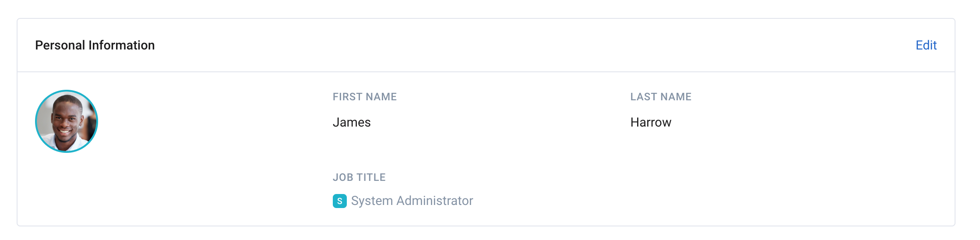Screen dimensions: 980x240
Task: Select the System Administrator job title text
Action: coord(412,201)
